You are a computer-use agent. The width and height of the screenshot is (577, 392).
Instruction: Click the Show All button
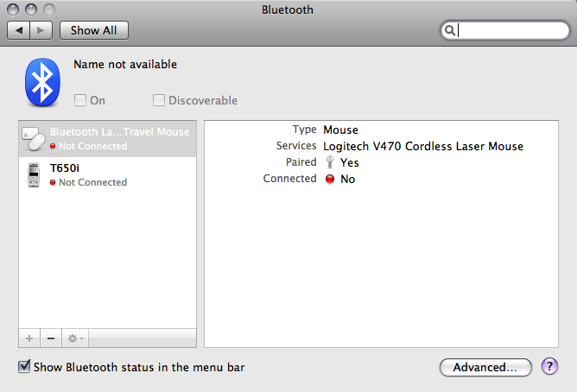[93, 30]
